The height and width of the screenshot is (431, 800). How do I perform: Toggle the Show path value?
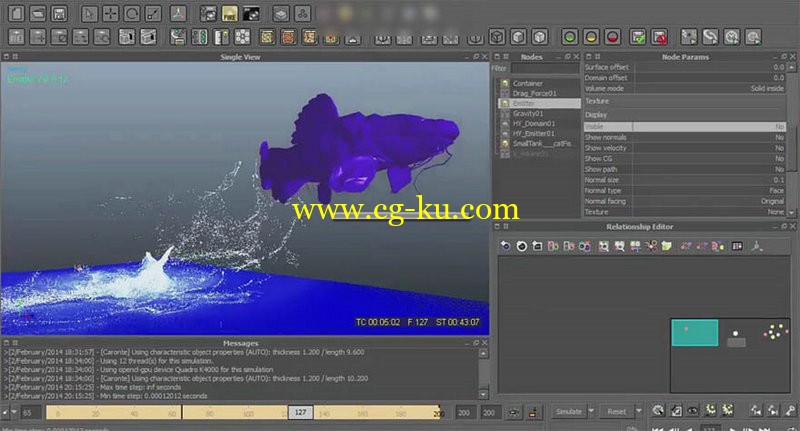[709, 169]
